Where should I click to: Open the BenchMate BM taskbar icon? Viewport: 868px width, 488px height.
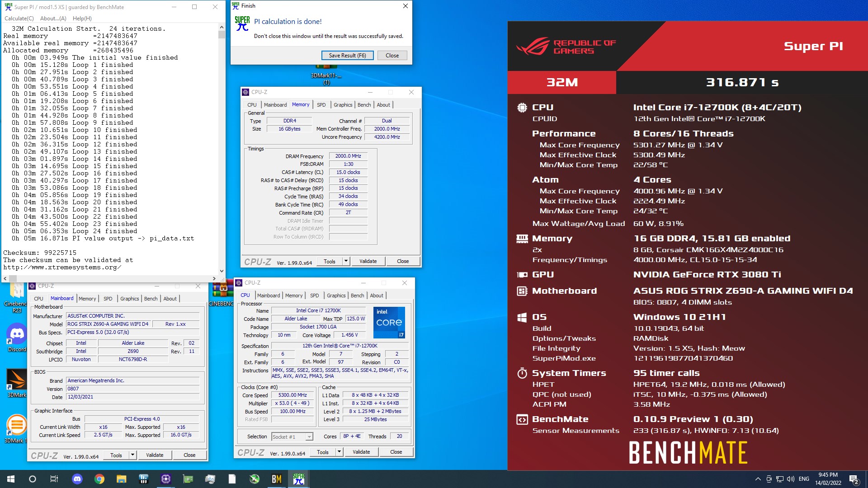276,479
